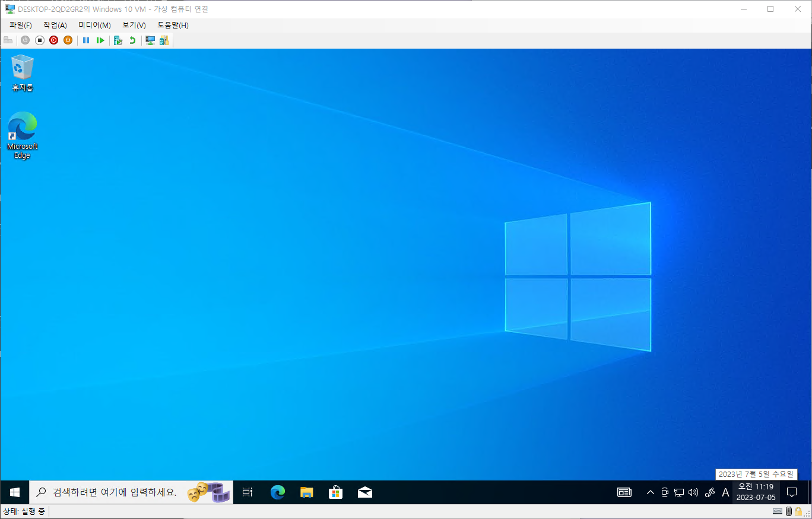The image size is (812, 519).
Task: Toggle enhanced session mode monitor icon
Action: tap(150, 40)
